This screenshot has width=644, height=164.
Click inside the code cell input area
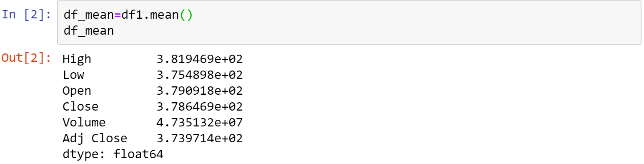(349, 23)
